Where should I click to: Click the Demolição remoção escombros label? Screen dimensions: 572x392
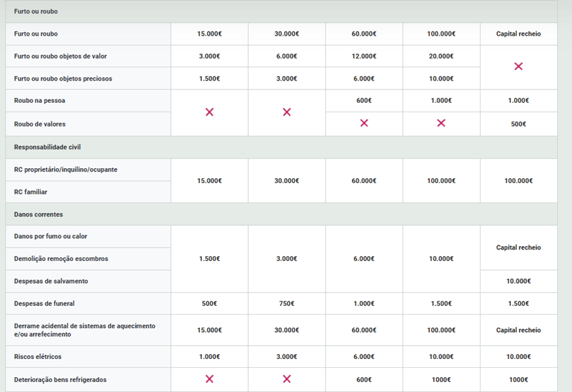[x=61, y=259]
